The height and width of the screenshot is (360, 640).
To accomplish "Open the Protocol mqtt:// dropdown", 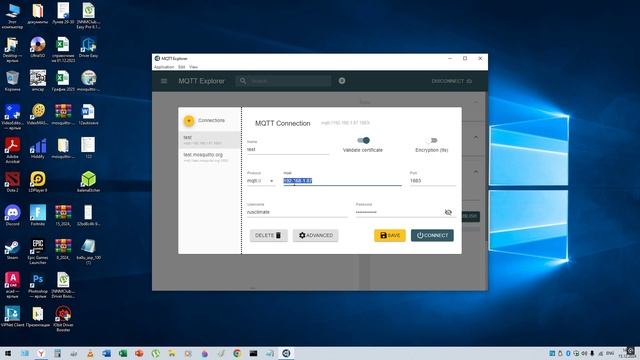I will coord(261,180).
